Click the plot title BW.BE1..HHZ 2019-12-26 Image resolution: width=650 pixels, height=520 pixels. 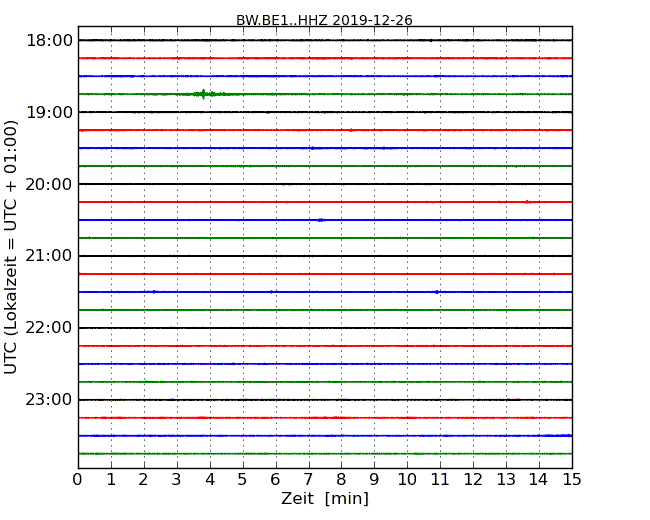click(324, 20)
